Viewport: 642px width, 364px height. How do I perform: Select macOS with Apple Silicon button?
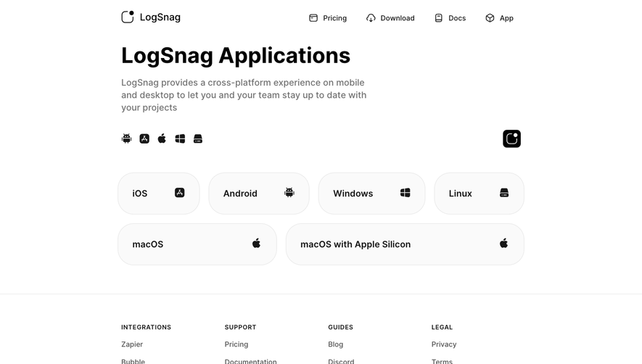[405, 244]
